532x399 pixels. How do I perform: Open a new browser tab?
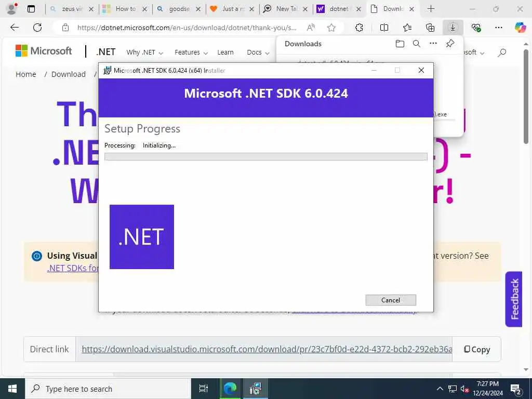tap(431, 9)
